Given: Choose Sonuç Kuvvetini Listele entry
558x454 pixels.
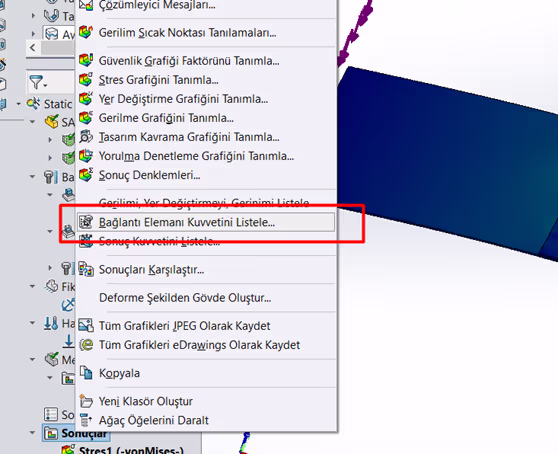Looking at the screenshot, I should (206, 241).
